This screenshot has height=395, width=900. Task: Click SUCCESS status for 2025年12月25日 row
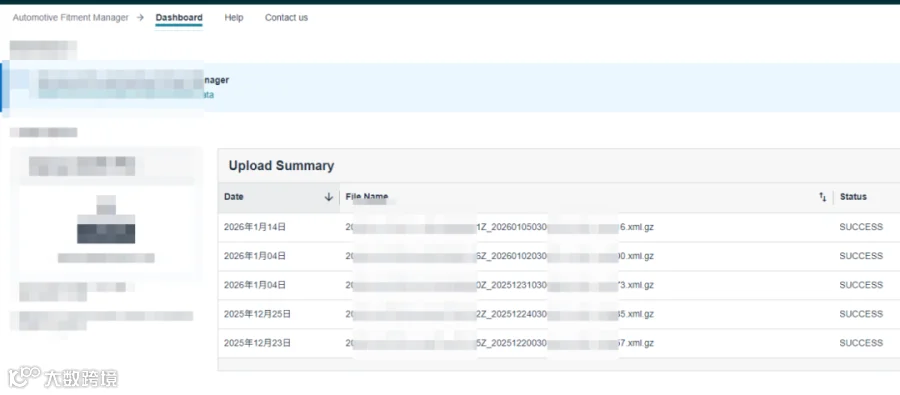861,314
